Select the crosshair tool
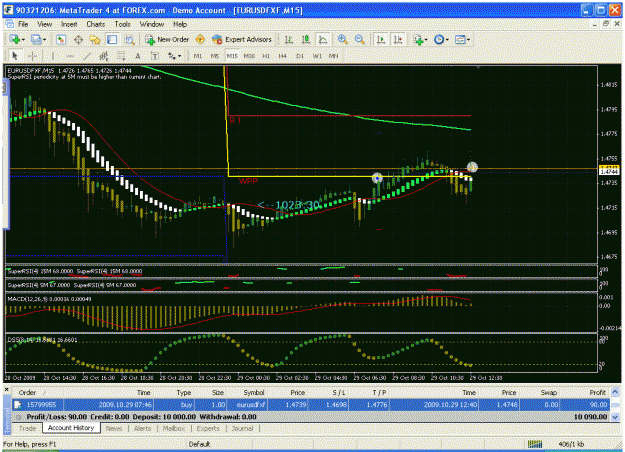The height and width of the screenshot is (452, 625). pos(33,56)
